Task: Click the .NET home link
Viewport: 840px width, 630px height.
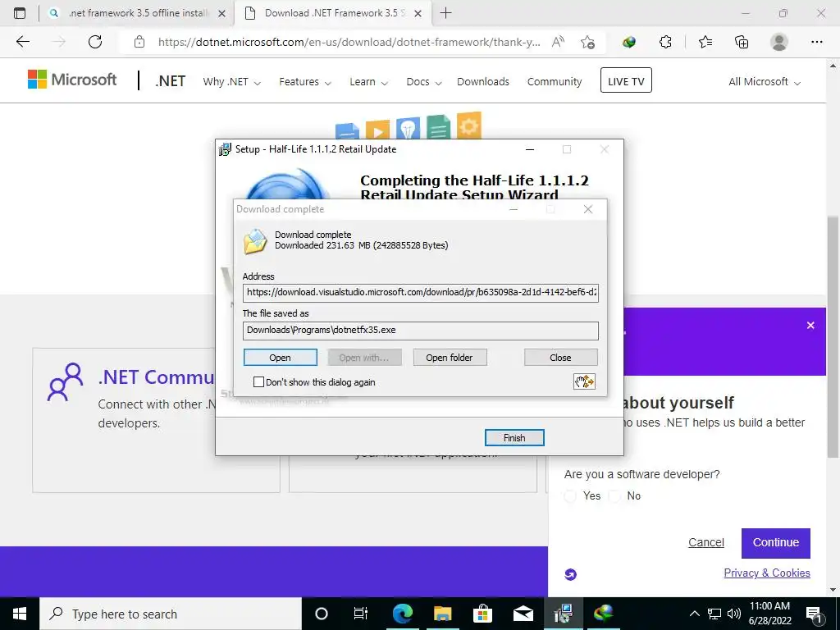Action: pyautogui.click(x=171, y=81)
